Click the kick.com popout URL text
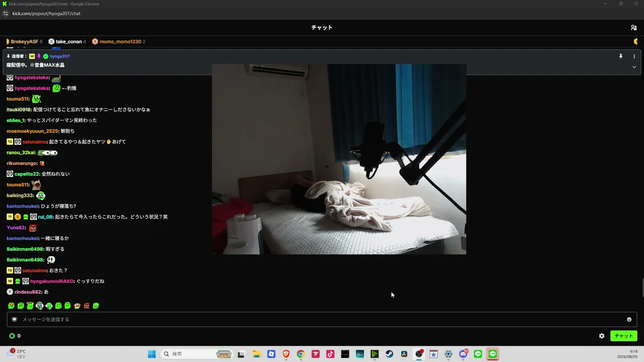Image resolution: width=644 pixels, height=362 pixels. point(46,14)
